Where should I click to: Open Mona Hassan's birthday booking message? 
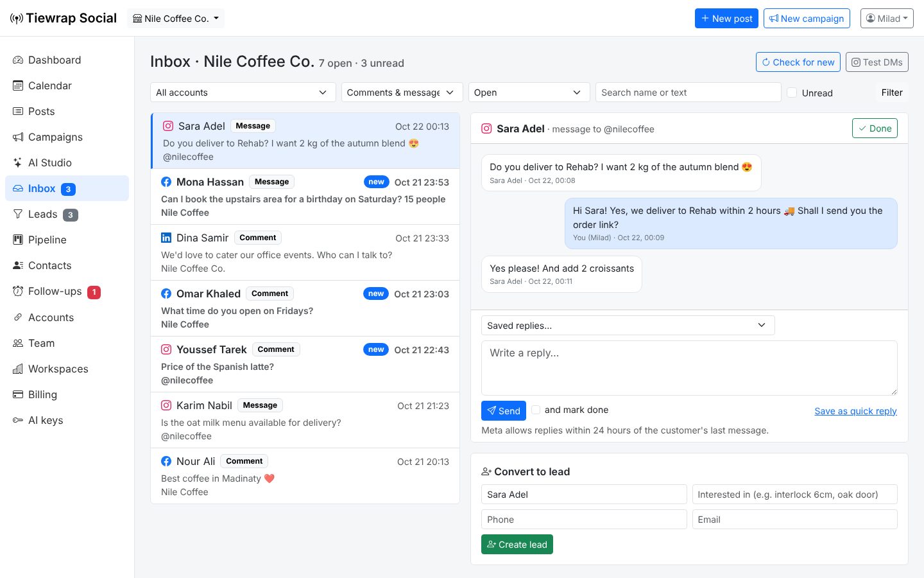[x=305, y=197]
